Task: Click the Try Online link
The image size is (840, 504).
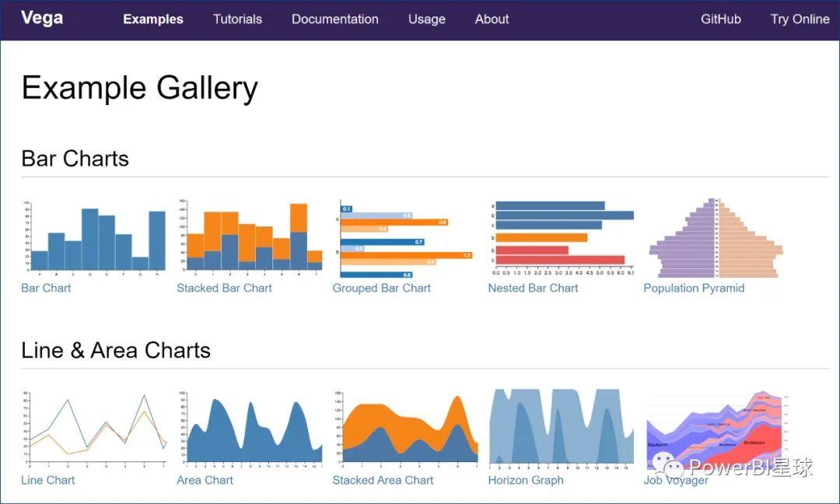Action: tap(800, 19)
